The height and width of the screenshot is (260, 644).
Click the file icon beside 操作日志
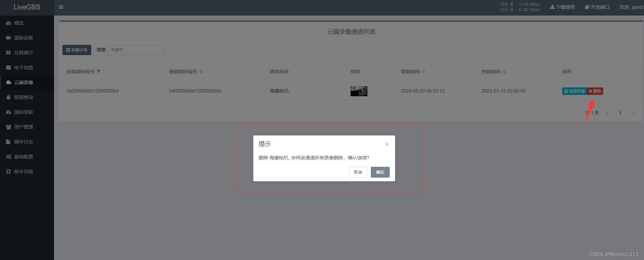(x=8, y=142)
